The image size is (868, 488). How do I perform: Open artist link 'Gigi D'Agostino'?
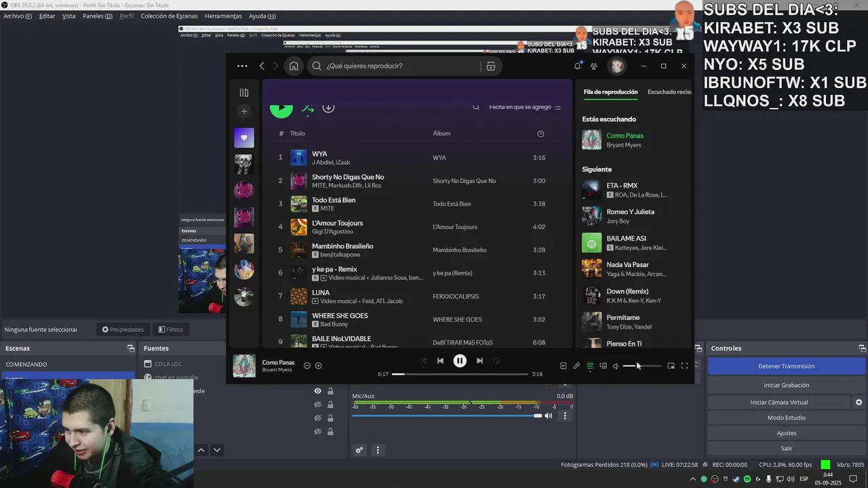click(x=332, y=232)
